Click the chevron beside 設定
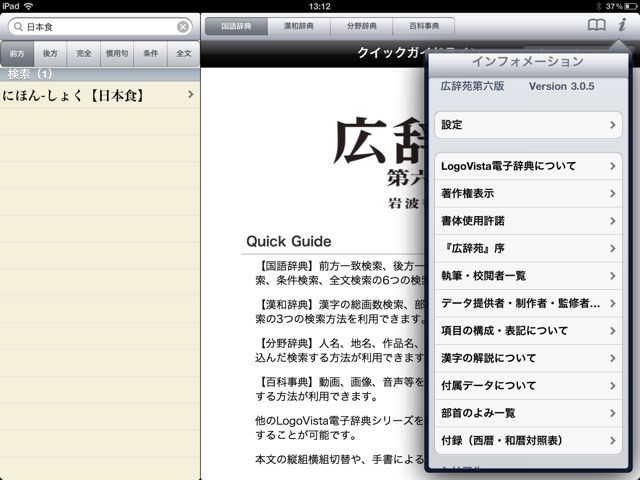Viewport: 640px width, 480px height. 613,125
